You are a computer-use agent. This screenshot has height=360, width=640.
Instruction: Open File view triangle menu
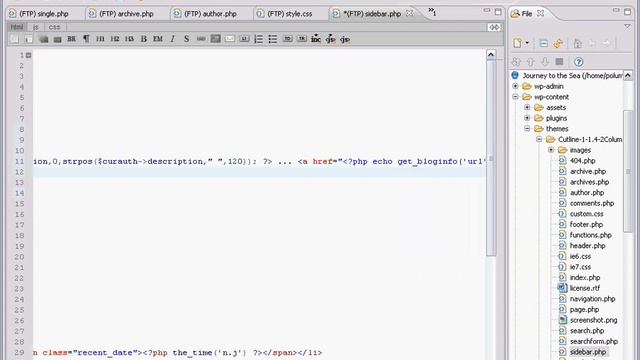[627, 27]
